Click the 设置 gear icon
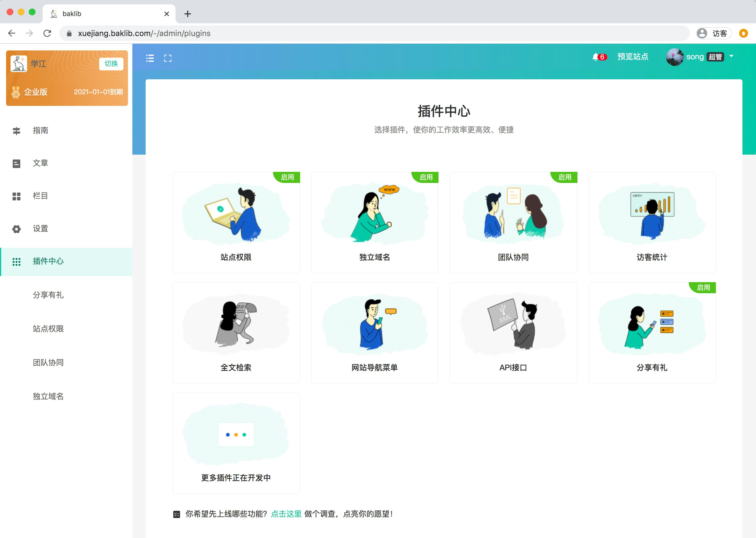The width and height of the screenshot is (756, 538). tap(17, 229)
